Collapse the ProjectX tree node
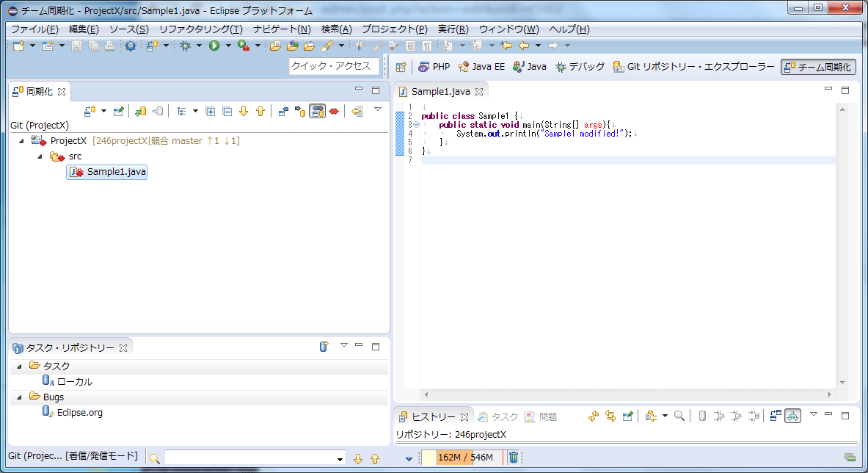This screenshot has width=868, height=473. pos(21,141)
